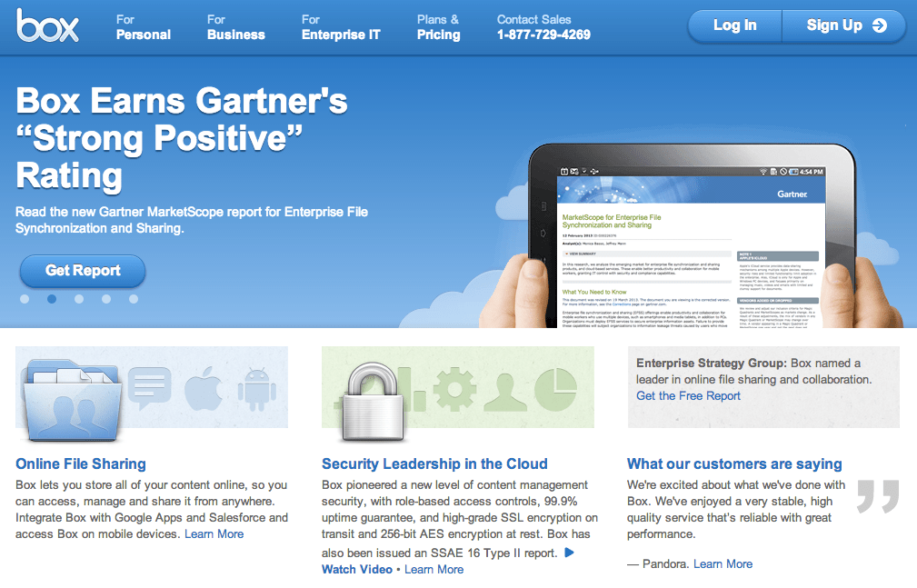917x588 pixels.
Task: Click the Box Earns Gartner's headline
Action: (x=182, y=138)
